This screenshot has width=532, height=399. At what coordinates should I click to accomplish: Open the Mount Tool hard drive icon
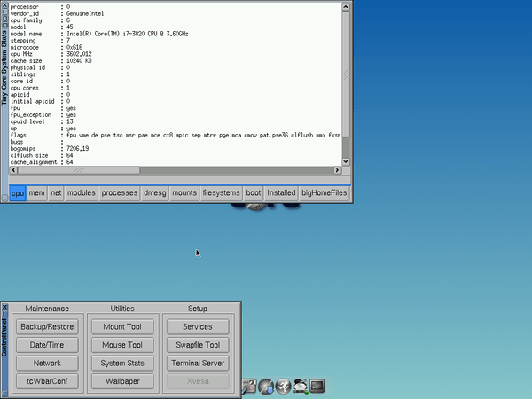point(301,386)
